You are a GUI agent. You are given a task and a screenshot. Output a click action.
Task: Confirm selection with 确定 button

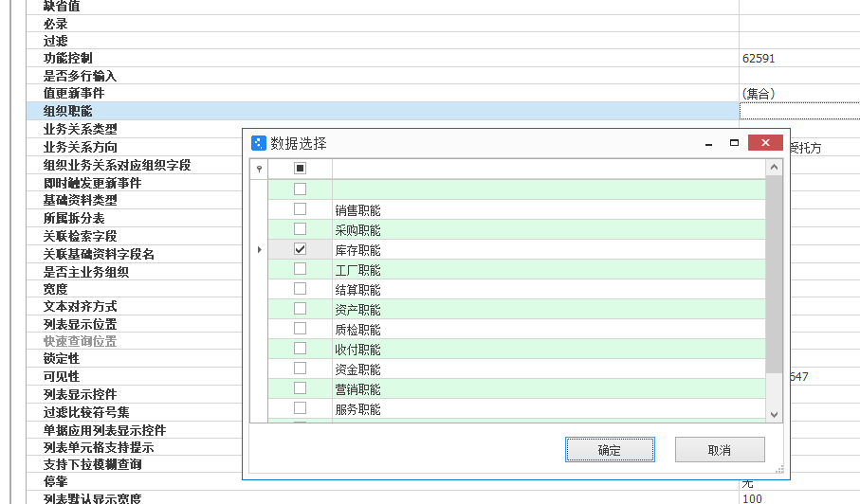(x=610, y=450)
